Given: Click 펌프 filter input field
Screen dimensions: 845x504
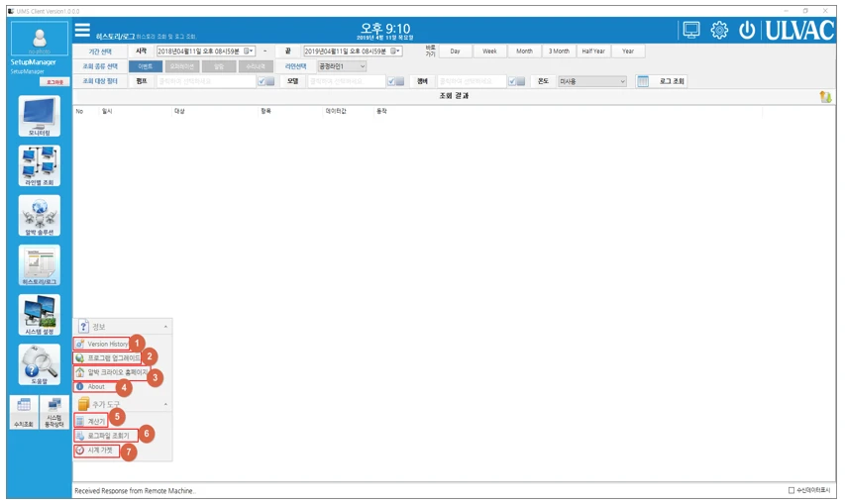Looking at the screenshot, I should [x=206, y=81].
